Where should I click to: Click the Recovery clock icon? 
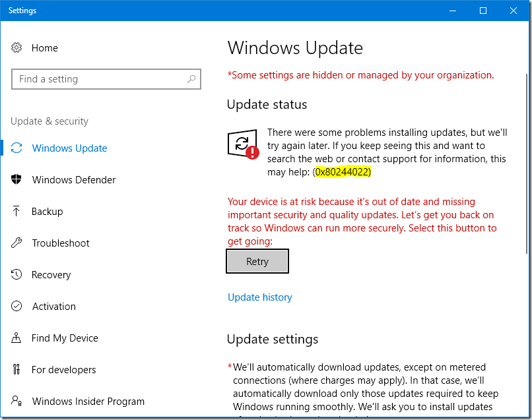click(17, 274)
